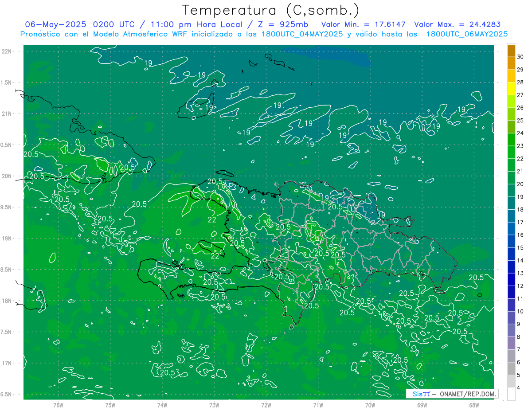Click the "15" value on the color legend
532x411 pixels.
pyautogui.click(x=520, y=247)
